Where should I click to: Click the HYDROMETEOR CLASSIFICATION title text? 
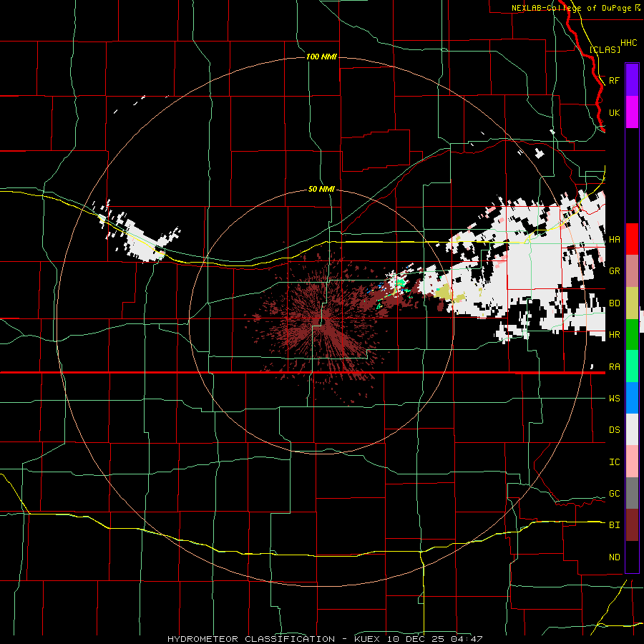tap(251, 639)
